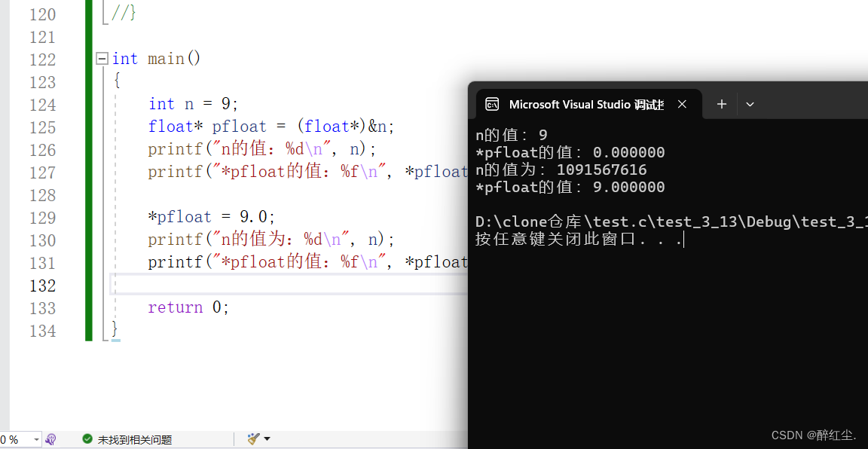Click 'int n = 9;' code line
Image resolution: width=868 pixels, height=449 pixels.
coord(193,104)
